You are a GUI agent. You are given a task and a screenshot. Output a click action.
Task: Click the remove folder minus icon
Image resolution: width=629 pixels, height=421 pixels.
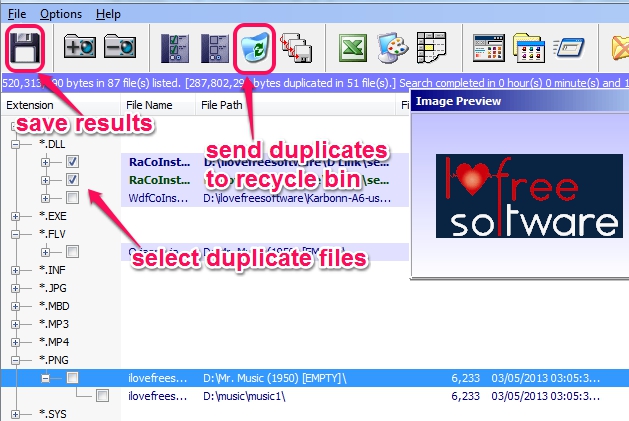120,47
